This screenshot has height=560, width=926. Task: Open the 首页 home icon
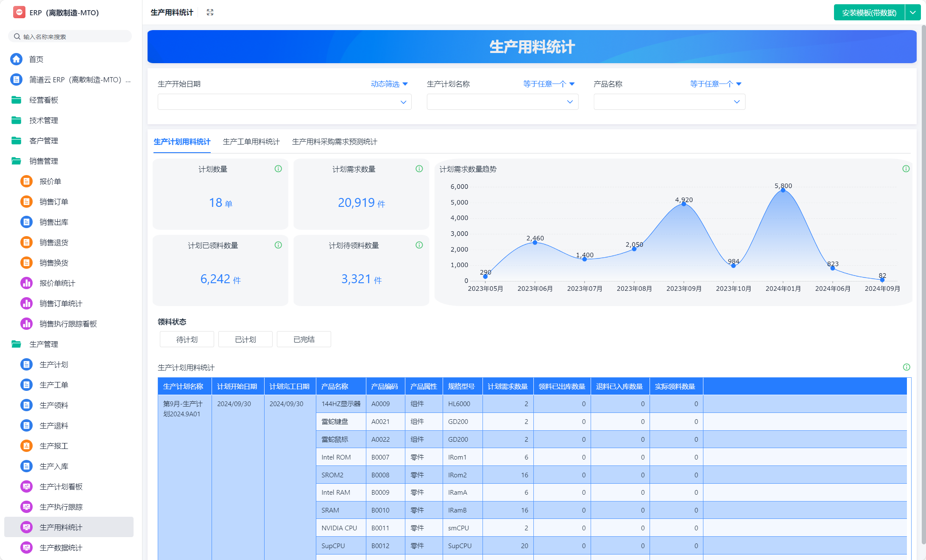point(16,59)
